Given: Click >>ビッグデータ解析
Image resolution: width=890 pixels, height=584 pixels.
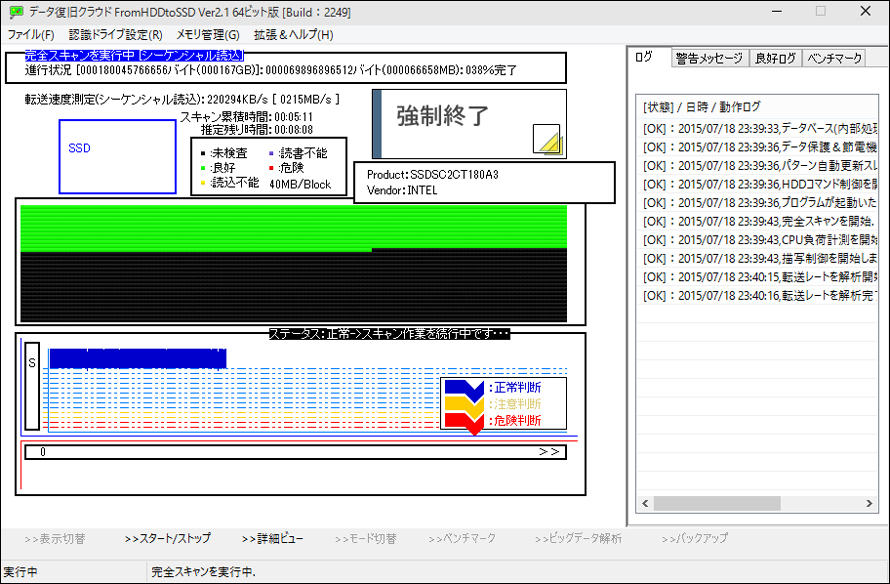Looking at the screenshot, I should [x=578, y=538].
